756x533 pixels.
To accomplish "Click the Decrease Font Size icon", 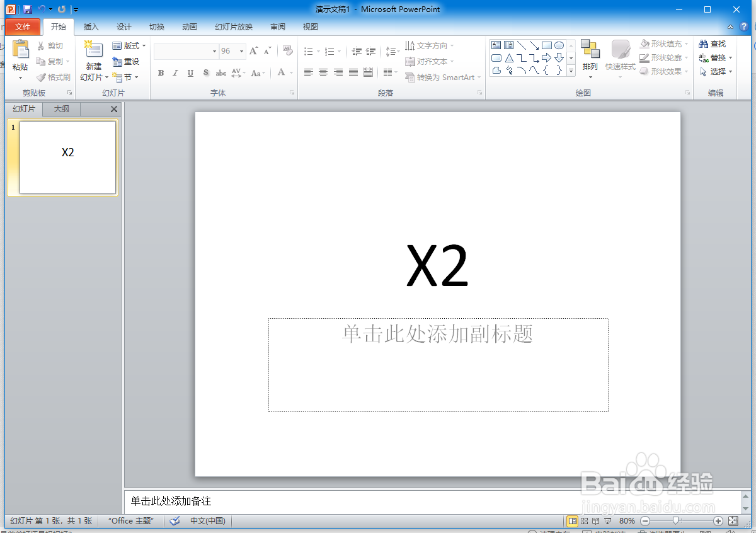I will coord(268,51).
